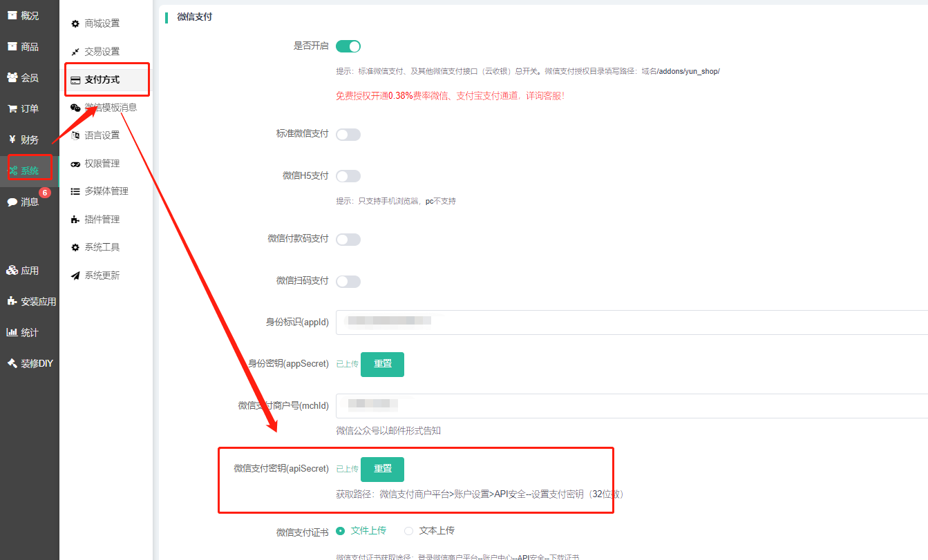This screenshot has height=560, width=928.
Task: Enable the 微信H5支付 switch
Action: pos(348,176)
